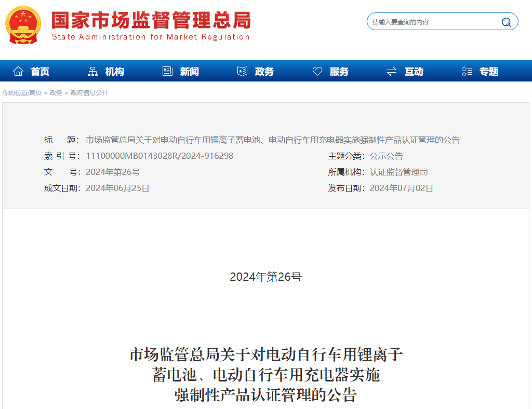Click the magnifying glass search icon
Image resolution: width=532 pixels, height=409 pixels.
point(506,22)
